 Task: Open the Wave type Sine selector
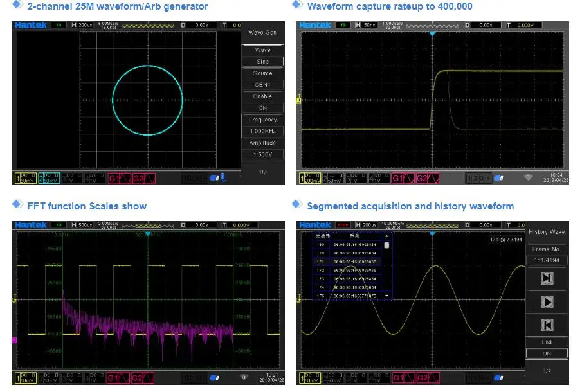(262, 62)
